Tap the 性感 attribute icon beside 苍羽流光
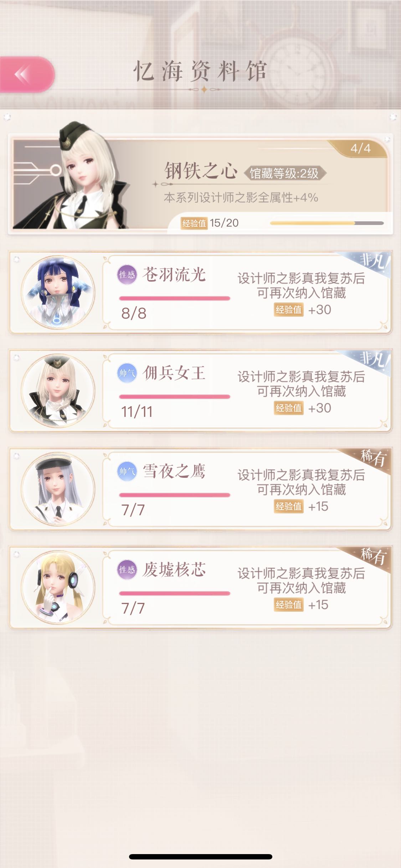This screenshot has width=401, height=868. tap(127, 274)
